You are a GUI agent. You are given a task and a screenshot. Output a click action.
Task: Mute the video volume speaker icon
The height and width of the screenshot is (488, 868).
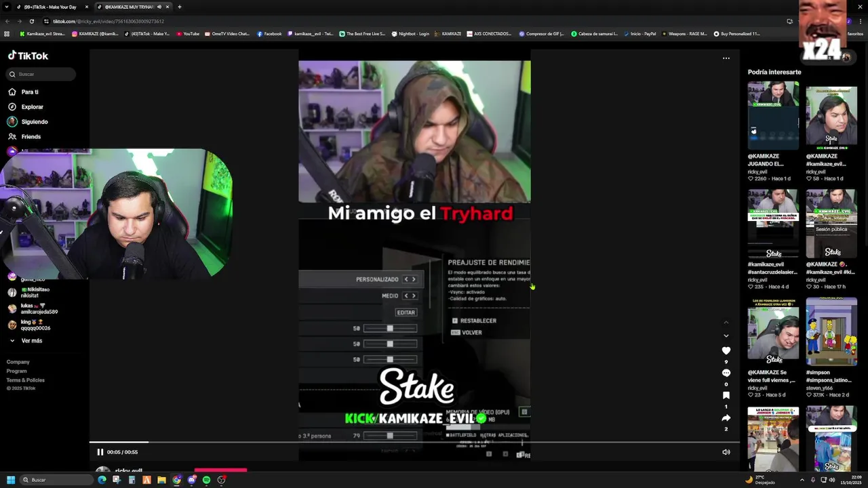[726, 452]
